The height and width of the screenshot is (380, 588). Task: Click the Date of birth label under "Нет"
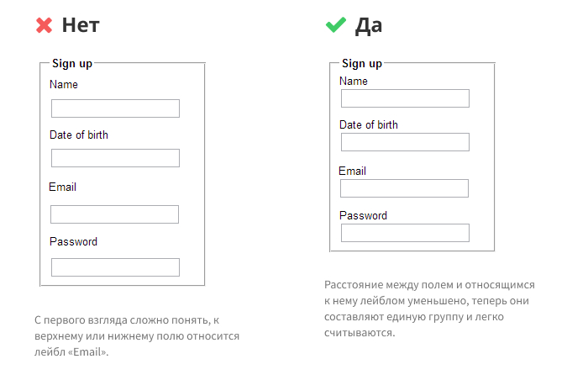click(x=79, y=135)
